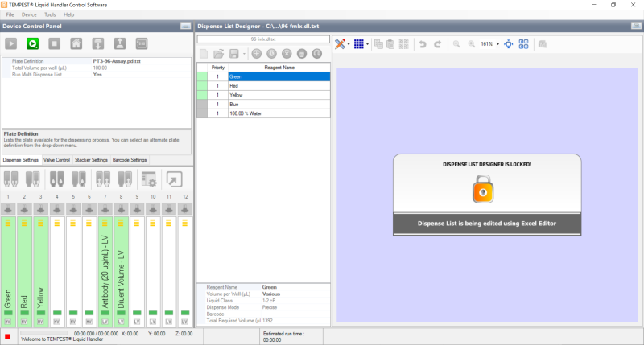Click the round clock icon in reagent toolbar
644x345 pixels.
271,54
